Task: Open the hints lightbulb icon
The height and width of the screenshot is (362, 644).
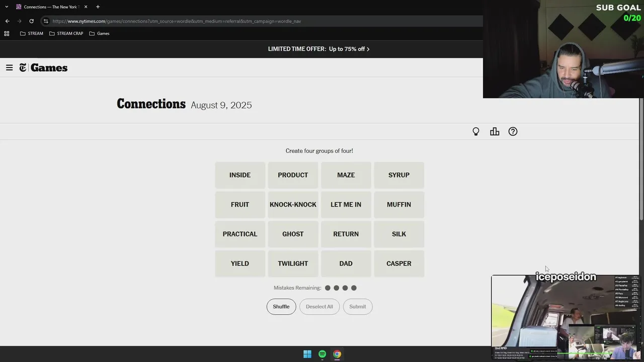Action: (476, 132)
